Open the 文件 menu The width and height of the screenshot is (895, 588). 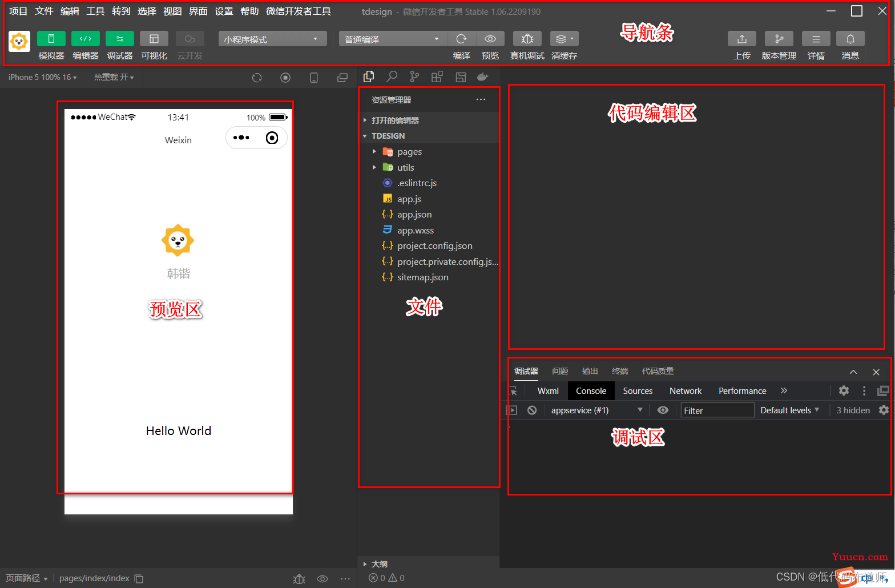pyautogui.click(x=44, y=11)
